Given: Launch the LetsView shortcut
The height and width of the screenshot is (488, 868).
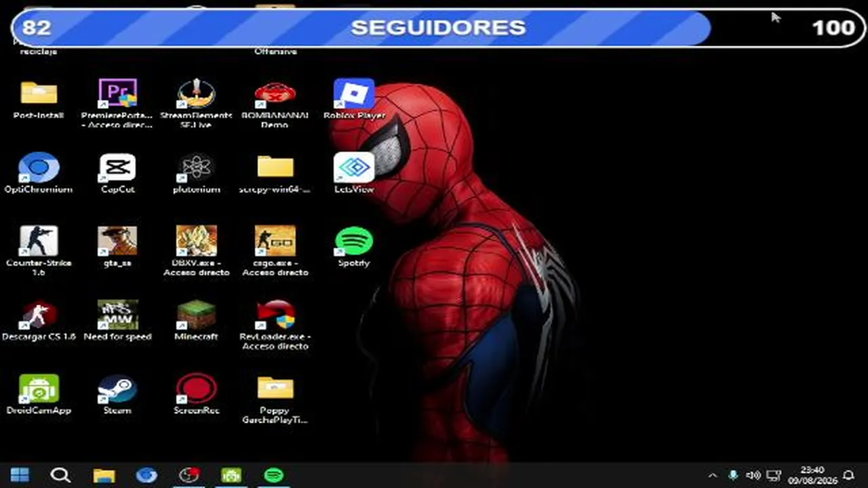Looking at the screenshot, I should click(354, 167).
